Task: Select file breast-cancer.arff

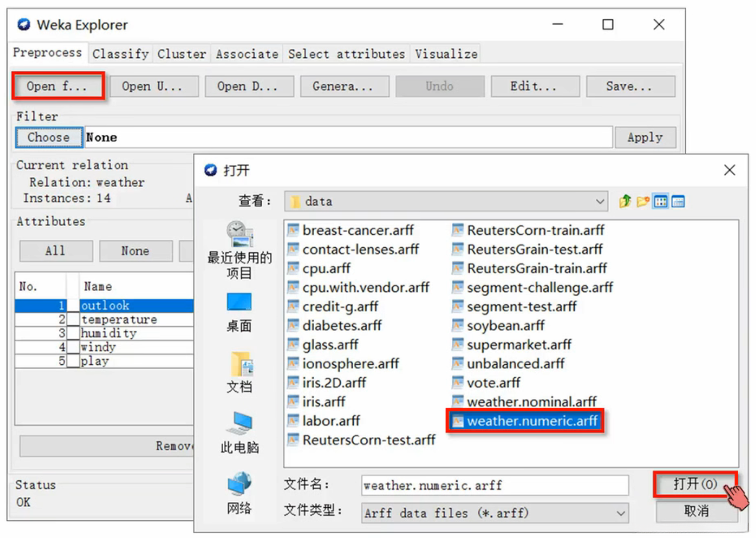Action: coord(351,230)
